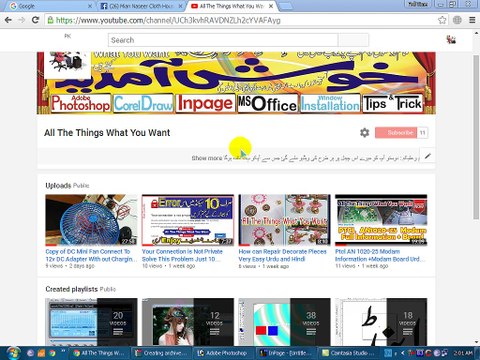Click the YouTube search button

353,40
